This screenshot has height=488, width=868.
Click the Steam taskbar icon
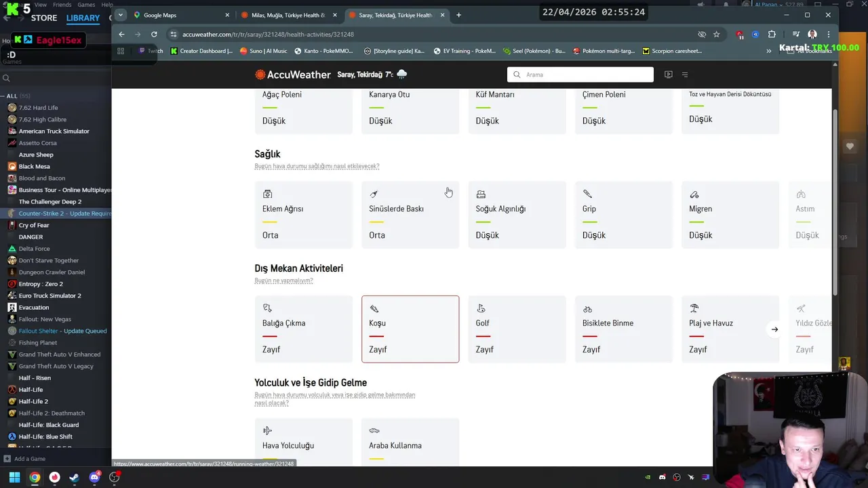(74, 477)
